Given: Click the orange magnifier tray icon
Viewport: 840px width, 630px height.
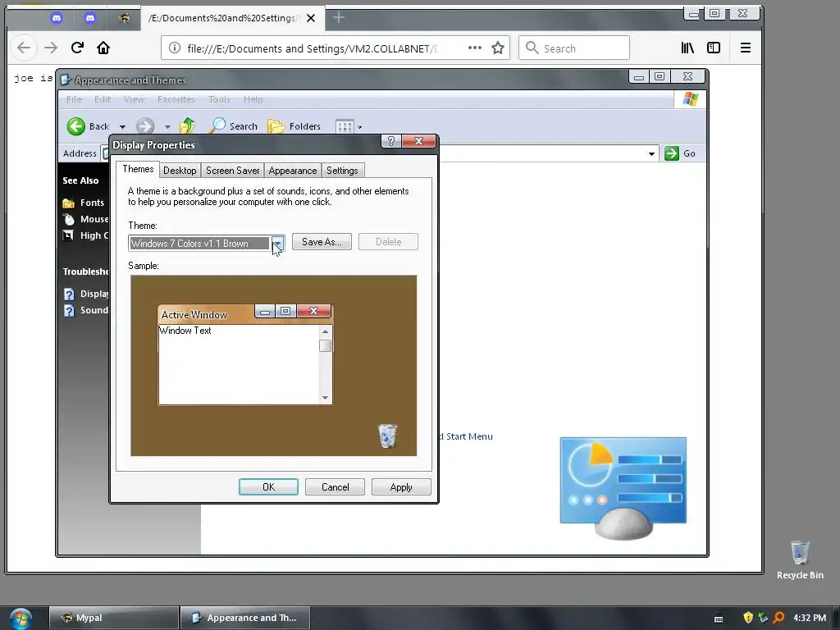Looking at the screenshot, I should click(x=778, y=618).
